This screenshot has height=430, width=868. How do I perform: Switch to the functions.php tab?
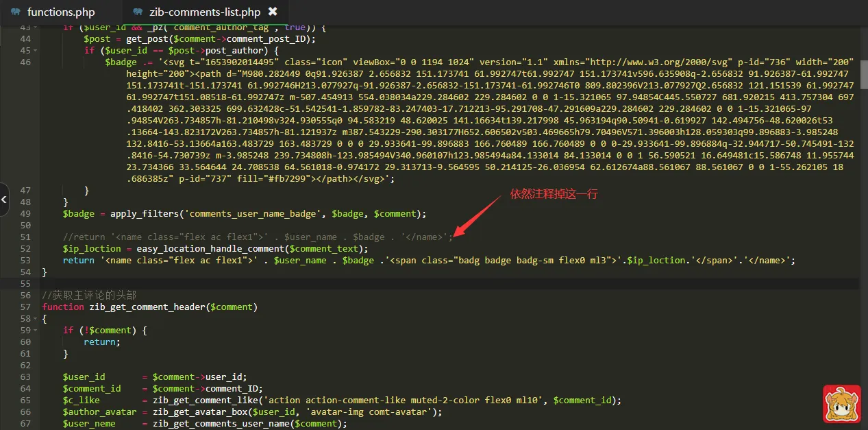(61, 12)
